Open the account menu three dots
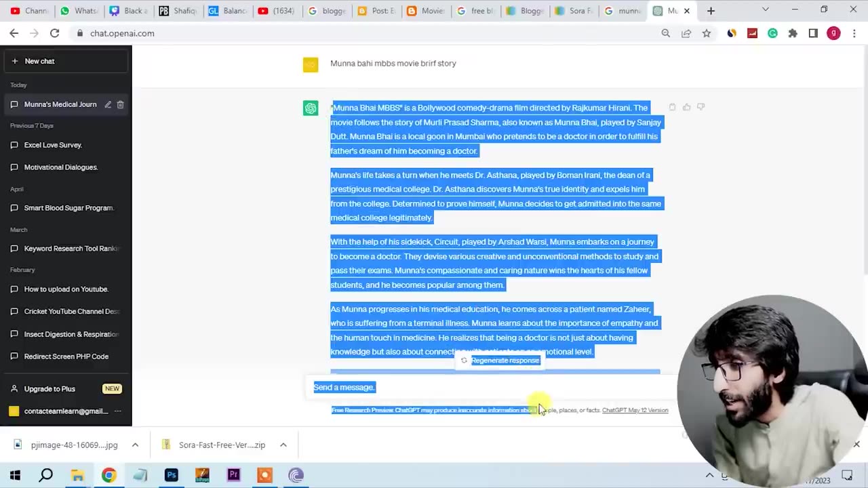 pyautogui.click(x=117, y=411)
